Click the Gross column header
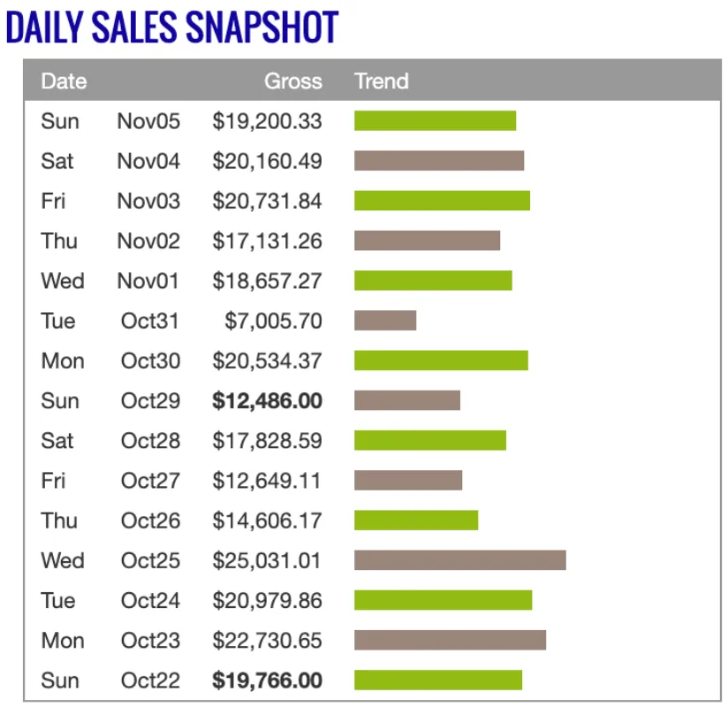728x707 pixels. [292, 81]
